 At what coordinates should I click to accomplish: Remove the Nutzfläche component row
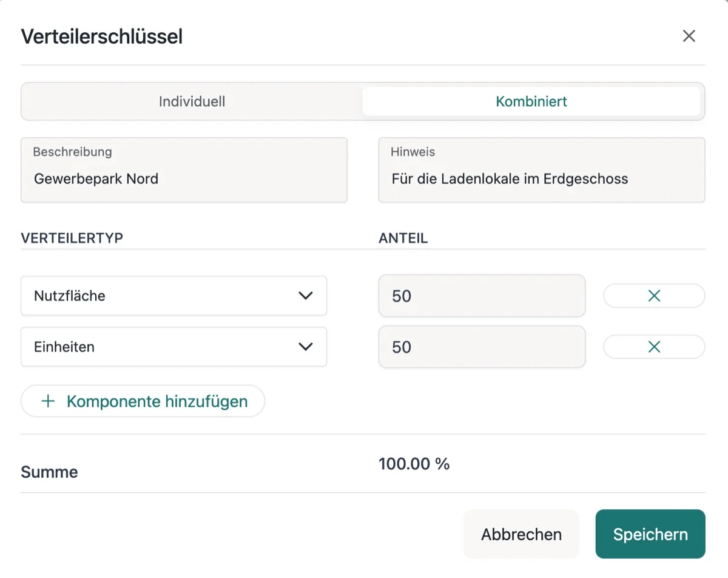(x=654, y=296)
